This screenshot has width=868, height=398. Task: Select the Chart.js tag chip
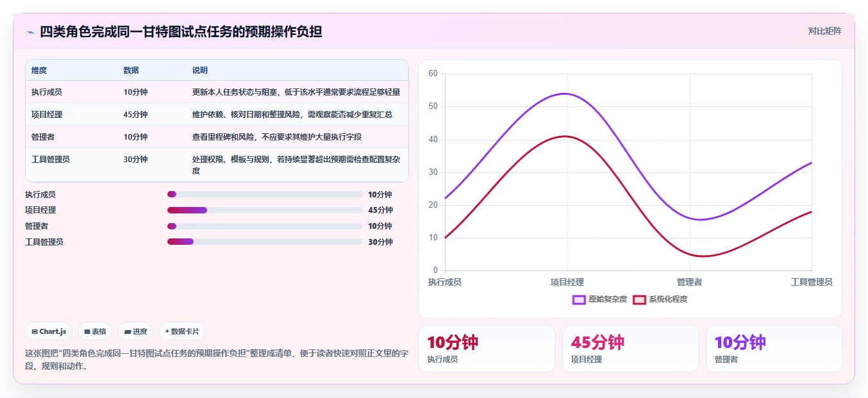click(x=49, y=331)
